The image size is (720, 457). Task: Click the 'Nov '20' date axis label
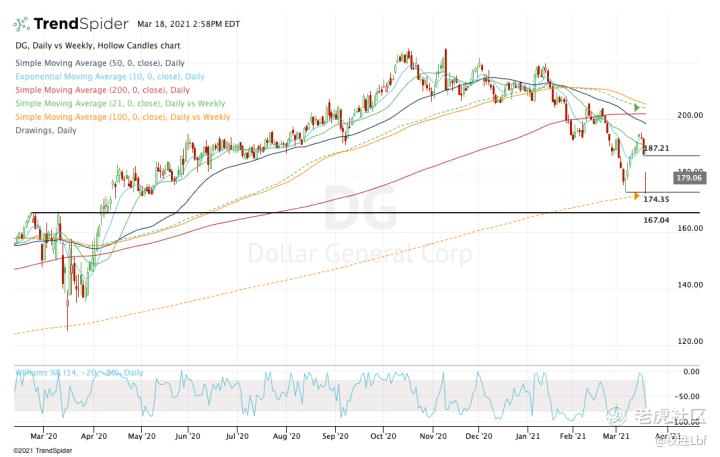[x=433, y=435]
